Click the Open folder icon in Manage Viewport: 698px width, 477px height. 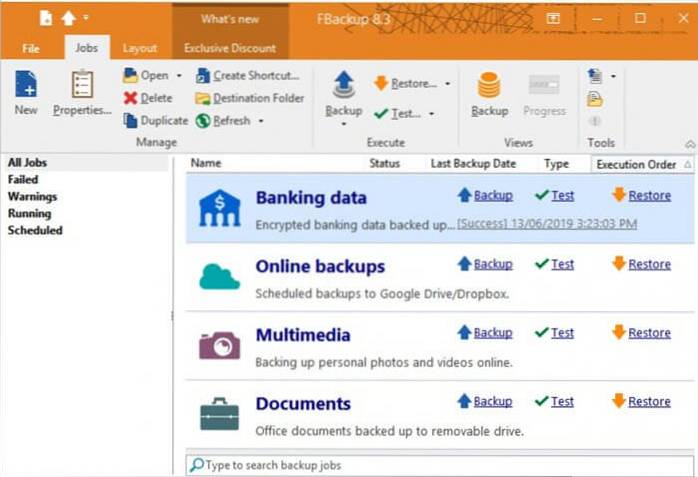pos(130,75)
